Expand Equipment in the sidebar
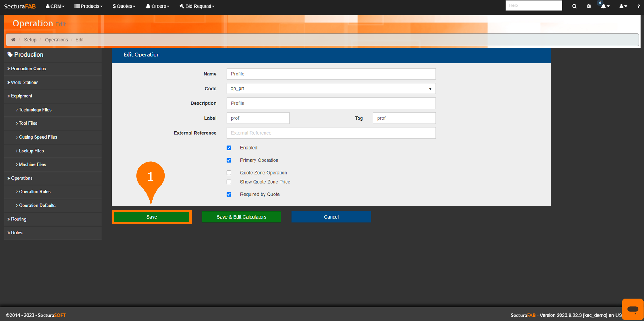This screenshot has height=321, width=644. pos(21,96)
